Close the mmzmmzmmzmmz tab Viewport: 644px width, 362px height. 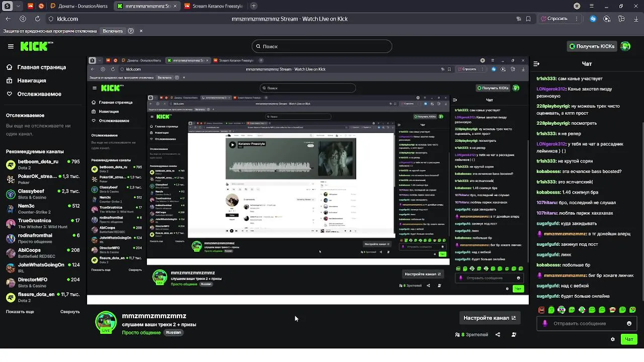tap(174, 6)
